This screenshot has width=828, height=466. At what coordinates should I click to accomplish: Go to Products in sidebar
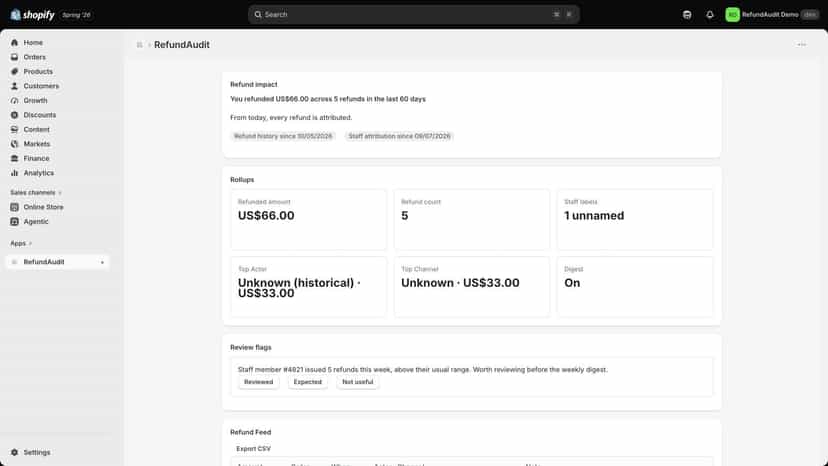(x=37, y=71)
